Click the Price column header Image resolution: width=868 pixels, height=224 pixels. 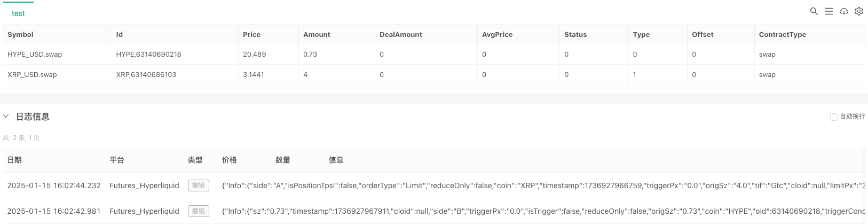(251, 34)
